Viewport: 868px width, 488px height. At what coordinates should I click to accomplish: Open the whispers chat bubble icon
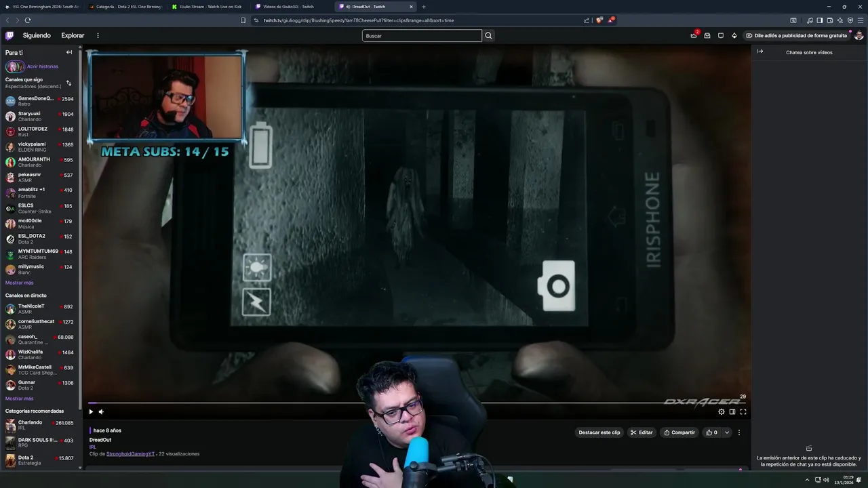(721, 35)
